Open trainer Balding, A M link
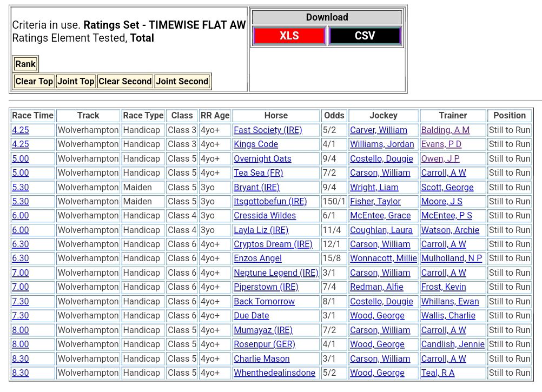542x392 pixels. tap(445, 130)
